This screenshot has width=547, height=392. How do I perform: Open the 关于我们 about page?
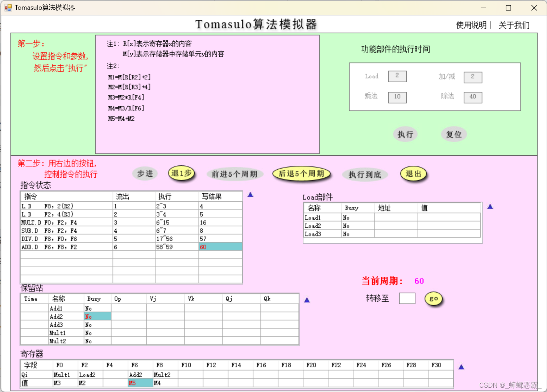(514, 25)
